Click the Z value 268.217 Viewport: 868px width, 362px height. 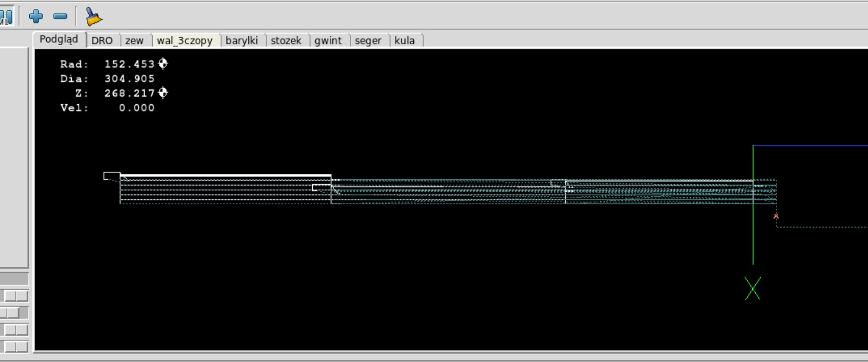[x=129, y=93]
